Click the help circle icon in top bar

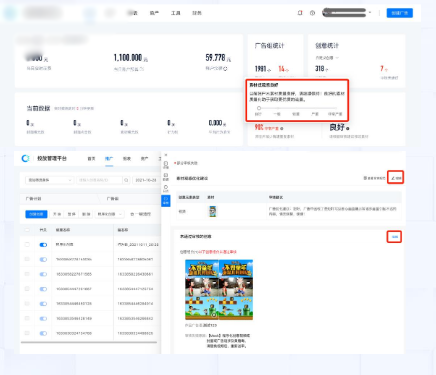click(x=312, y=13)
